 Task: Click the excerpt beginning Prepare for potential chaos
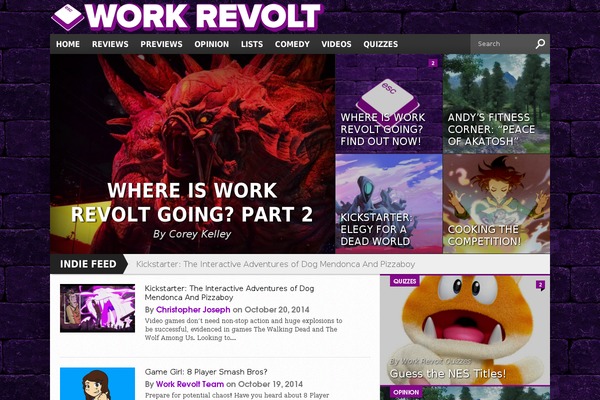coord(237,395)
